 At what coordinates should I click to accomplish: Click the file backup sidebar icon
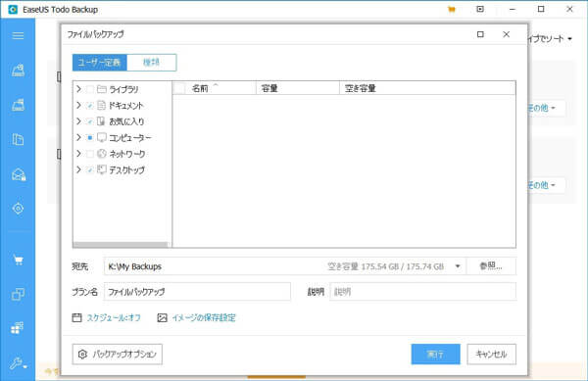click(18, 139)
